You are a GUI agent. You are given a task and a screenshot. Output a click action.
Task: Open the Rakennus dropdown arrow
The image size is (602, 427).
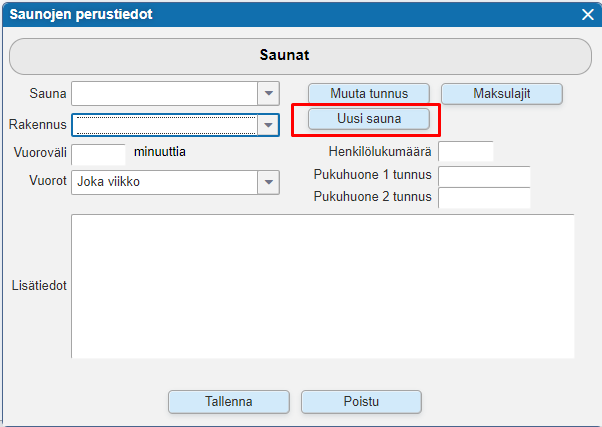[268, 125]
